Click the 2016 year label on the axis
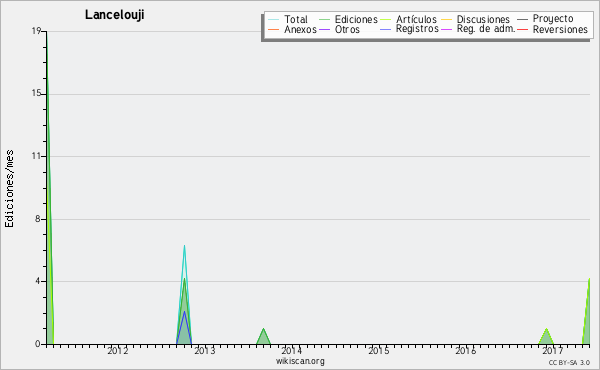The image size is (600, 370). (x=466, y=350)
